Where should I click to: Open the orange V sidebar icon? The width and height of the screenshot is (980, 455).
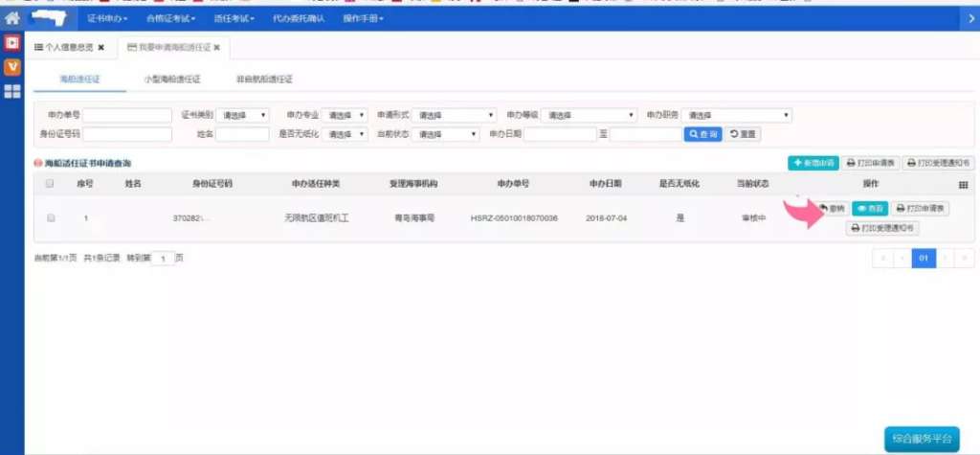pyautogui.click(x=11, y=67)
